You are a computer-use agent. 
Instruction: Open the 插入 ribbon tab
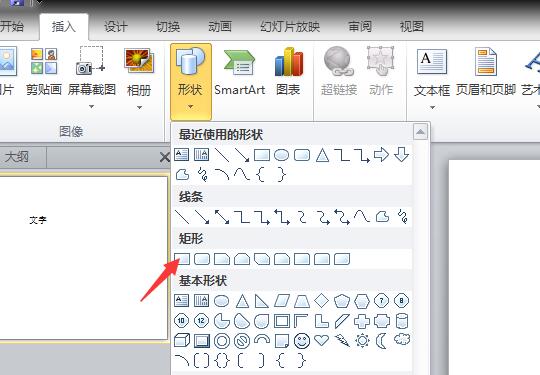coord(63,27)
